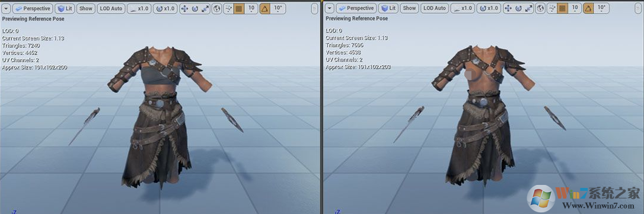Open the Lit view mode menu, right viewport

[x=388, y=8]
